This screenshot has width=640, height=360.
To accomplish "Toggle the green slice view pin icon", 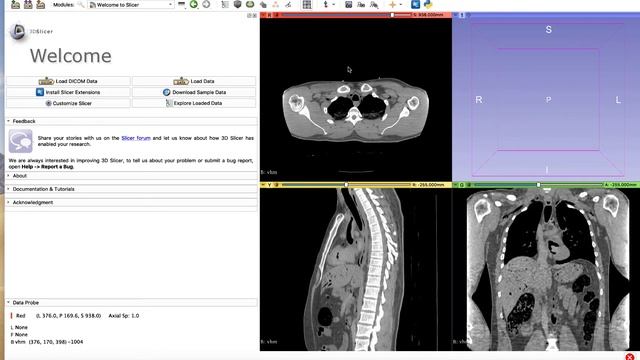I will (456, 185).
